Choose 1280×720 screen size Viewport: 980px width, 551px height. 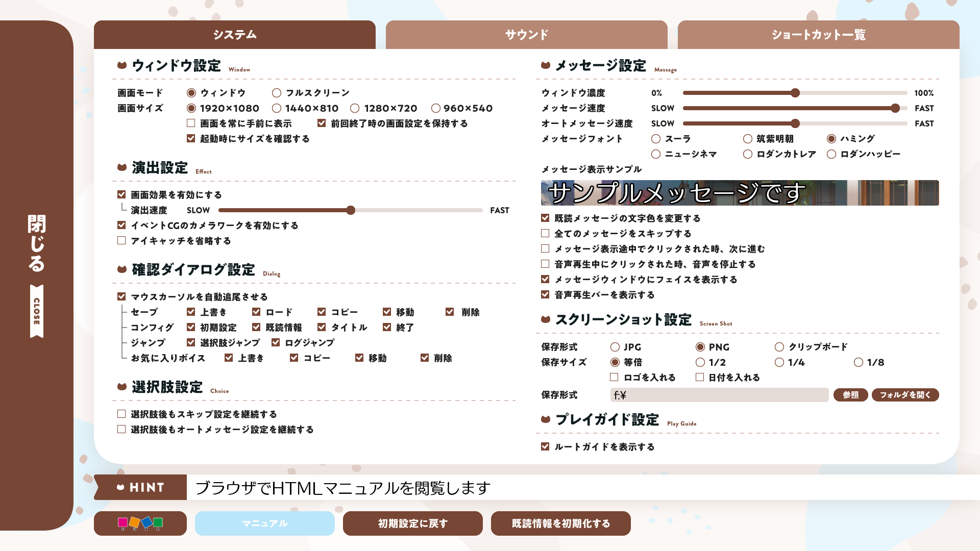355,108
